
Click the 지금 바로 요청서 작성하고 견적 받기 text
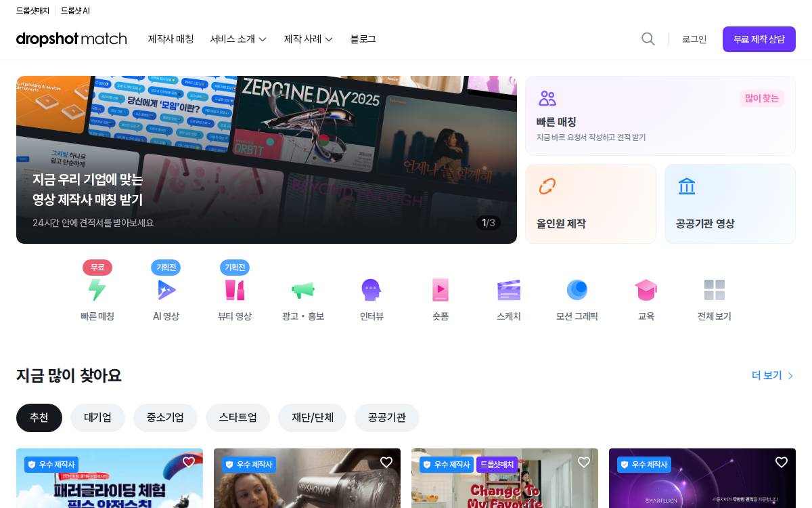[x=591, y=137]
